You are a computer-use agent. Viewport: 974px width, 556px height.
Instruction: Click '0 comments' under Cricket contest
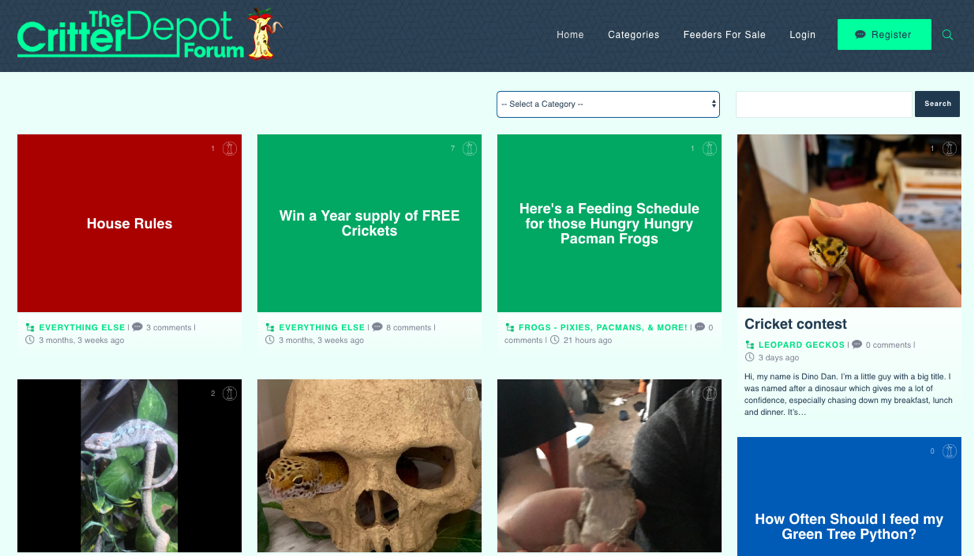coord(888,345)
